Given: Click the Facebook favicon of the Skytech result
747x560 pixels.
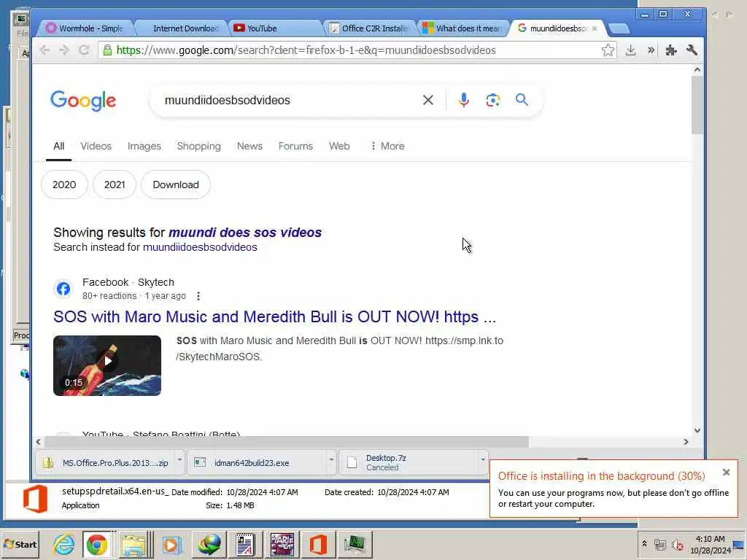Looking at the screenshot, I should [63, 289].
